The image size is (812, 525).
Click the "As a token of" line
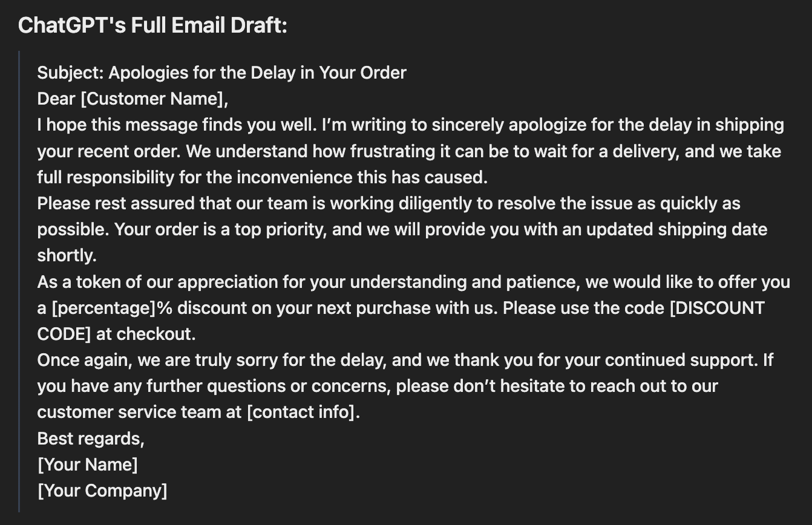414,282
